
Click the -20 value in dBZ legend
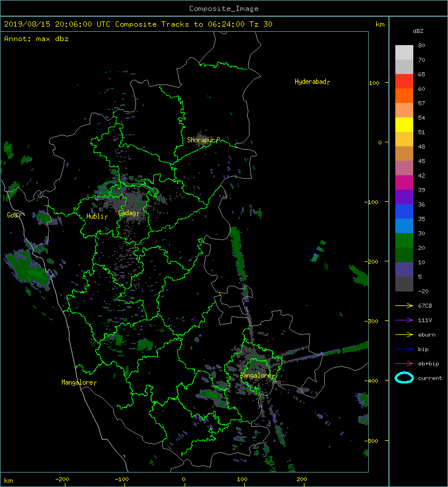[x=423, y=292]
